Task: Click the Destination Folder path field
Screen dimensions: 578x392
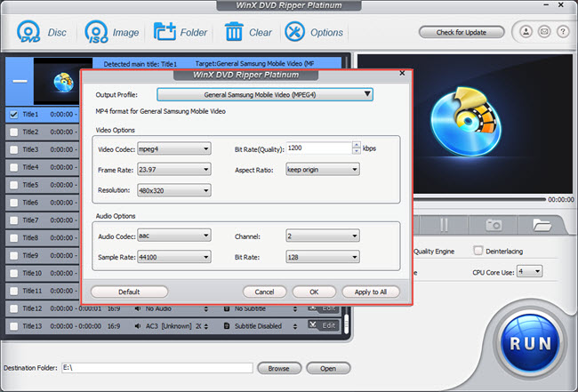Action: click(157, 368)
